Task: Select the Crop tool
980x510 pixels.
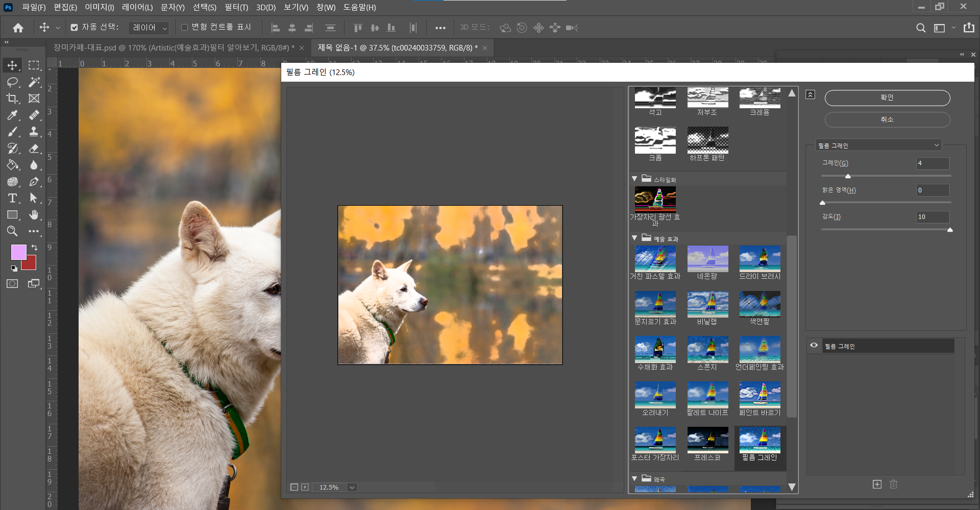Action: click(13, 99)
